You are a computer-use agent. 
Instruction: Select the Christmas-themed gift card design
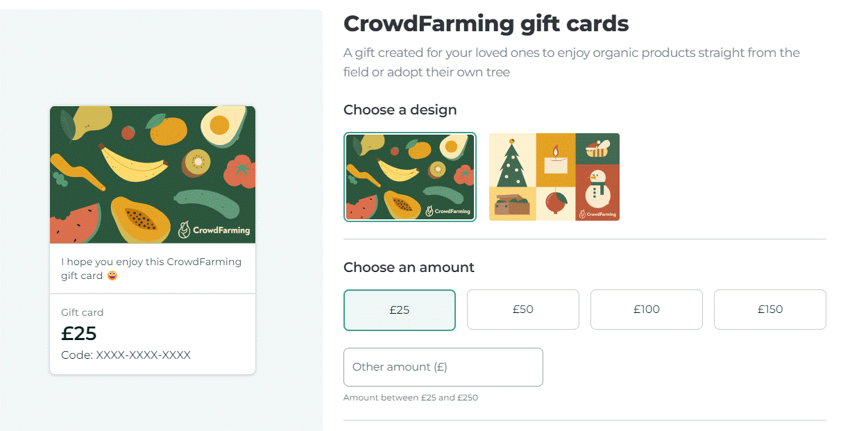coord(554,177)
